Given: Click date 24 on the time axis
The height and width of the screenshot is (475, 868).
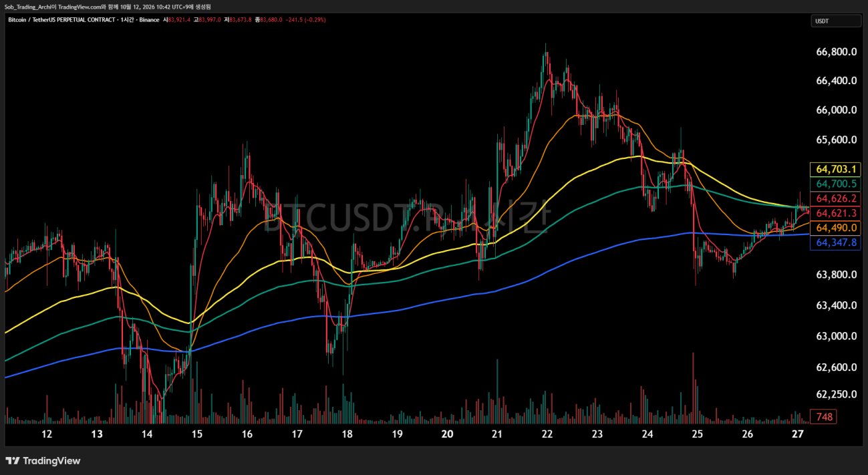Looking at the screenshot, I should [647, 434].
